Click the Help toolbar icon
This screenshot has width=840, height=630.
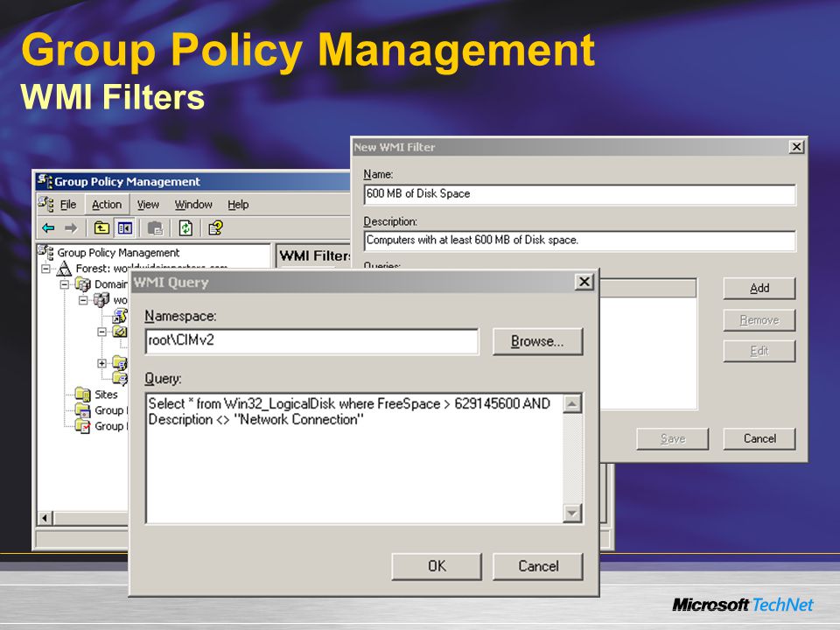pyautogui.click(x=215, y=228)
